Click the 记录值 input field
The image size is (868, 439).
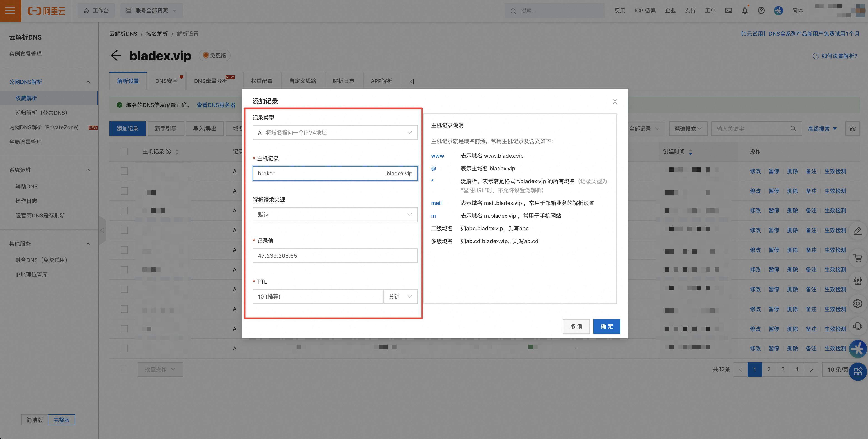click(335, 256)
